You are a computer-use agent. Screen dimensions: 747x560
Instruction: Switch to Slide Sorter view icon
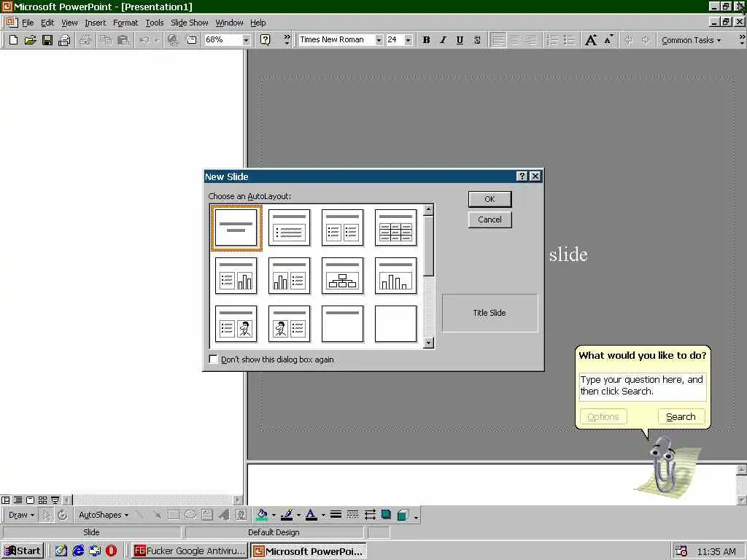tap(43, 500)
